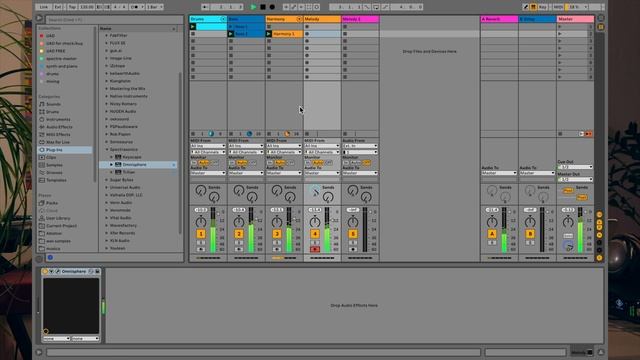Toggle the Omnisphere device on/off button
This screenshot has width=640, height=360.
coord(45,271)
